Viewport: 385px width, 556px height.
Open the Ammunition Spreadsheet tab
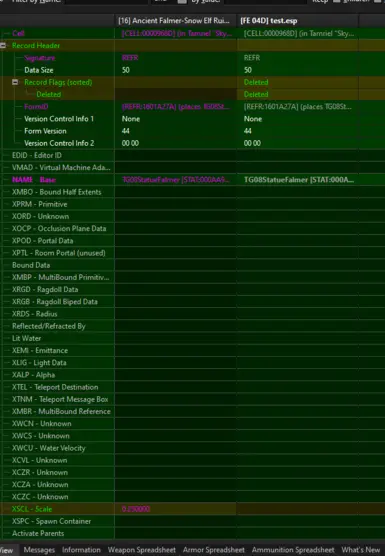pos(293,550)
